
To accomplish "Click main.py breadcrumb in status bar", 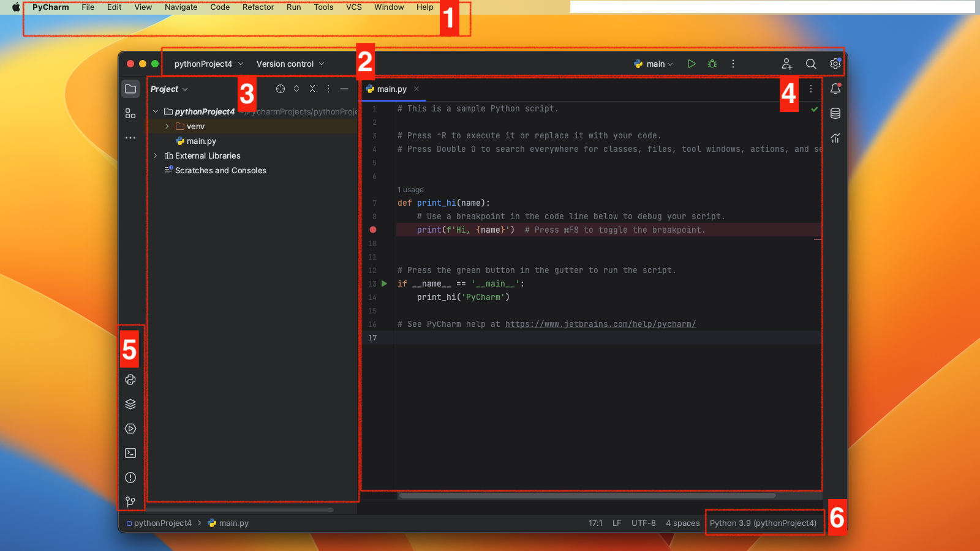I will 228,523.
